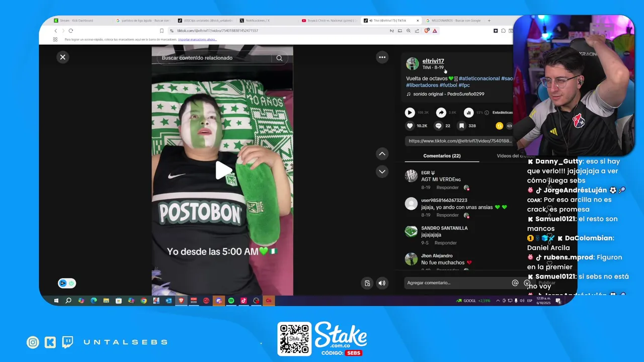Open the #fpc hashtag
The width and height of the screenshot is (644, 362).
coord(464,85)
